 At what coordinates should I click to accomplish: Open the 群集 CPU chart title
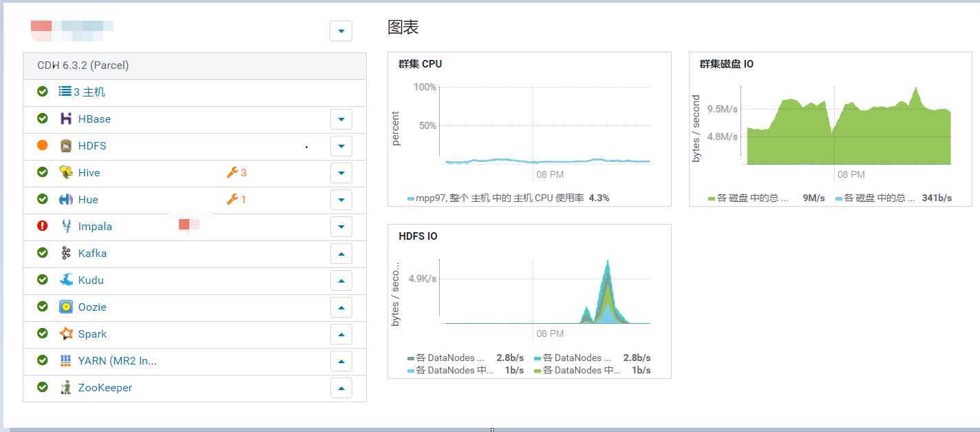pyautogui.click(x=420, y=63)
